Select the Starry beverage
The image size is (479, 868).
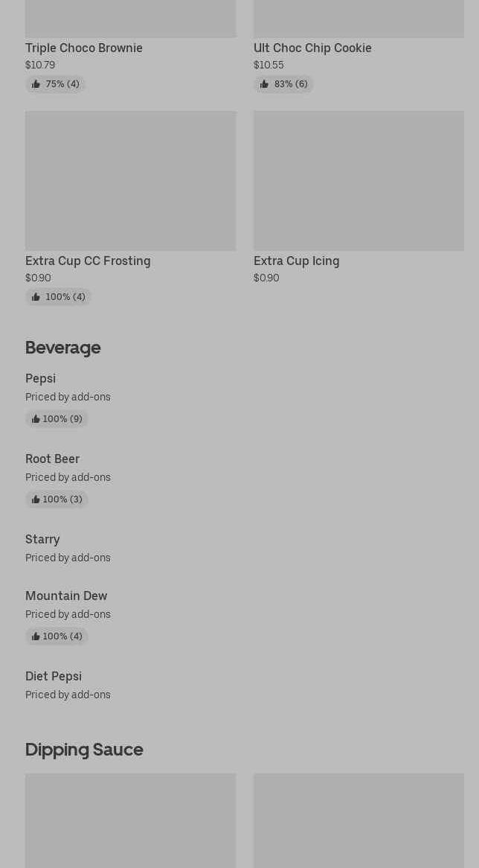point(42,539)
